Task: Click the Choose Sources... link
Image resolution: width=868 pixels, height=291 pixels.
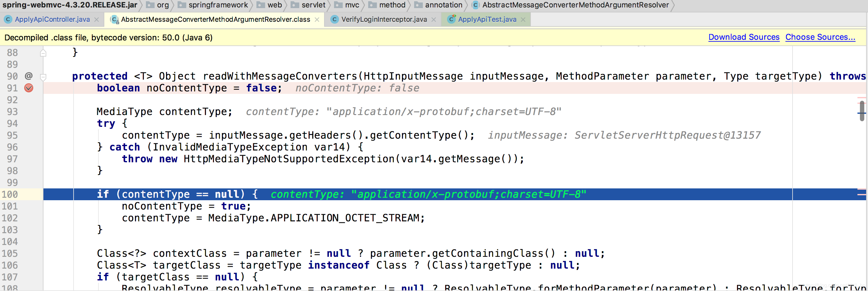Action: pyautogui.click(x=820, y=37)
